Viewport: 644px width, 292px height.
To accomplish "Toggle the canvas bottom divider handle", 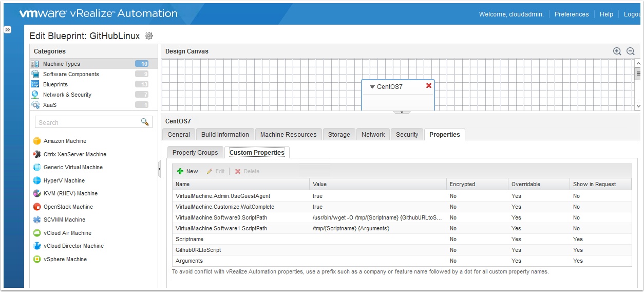I will pos(401,112).
